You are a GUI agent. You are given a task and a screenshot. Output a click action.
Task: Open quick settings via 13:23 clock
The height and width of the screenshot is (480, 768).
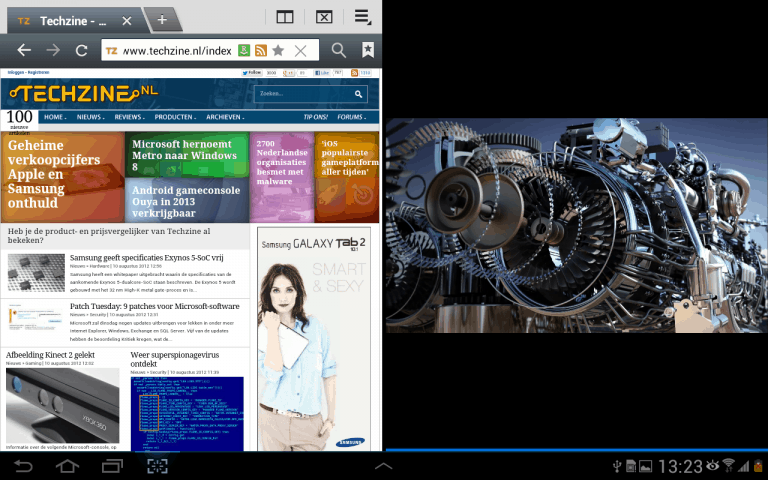pos(680,466)
